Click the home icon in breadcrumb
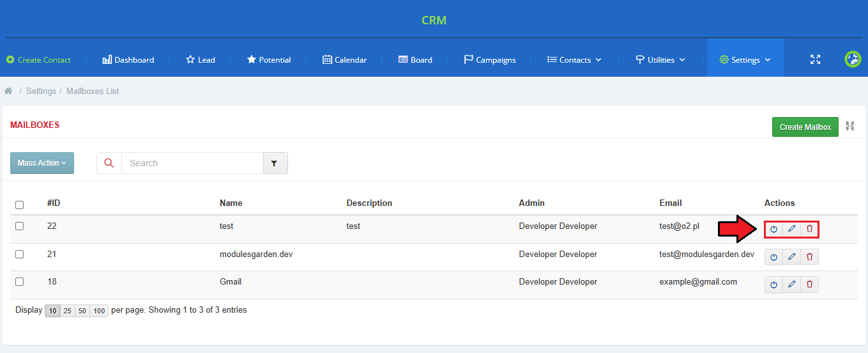The height and width of the screenshot is (353, 868). 8,91
